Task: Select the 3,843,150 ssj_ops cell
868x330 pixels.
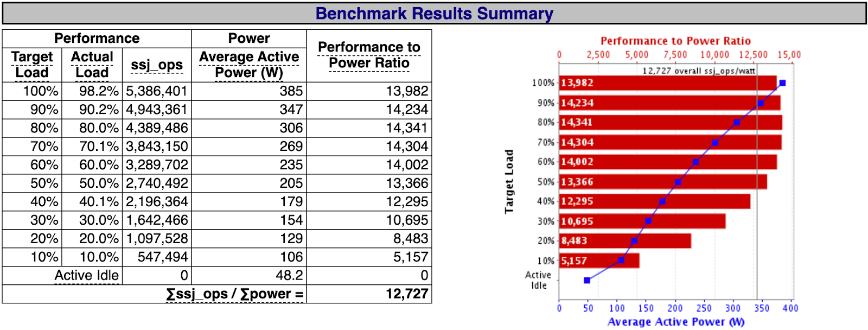Action: click(157, 147)
